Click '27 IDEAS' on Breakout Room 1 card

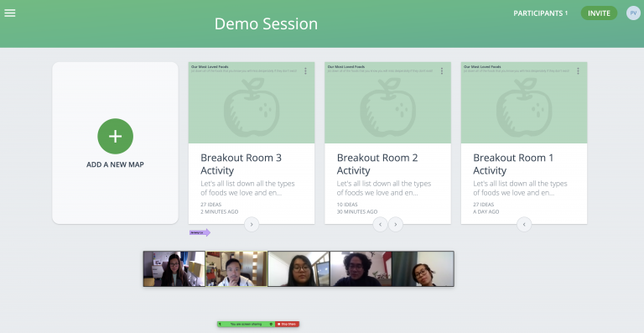point(483,205)
